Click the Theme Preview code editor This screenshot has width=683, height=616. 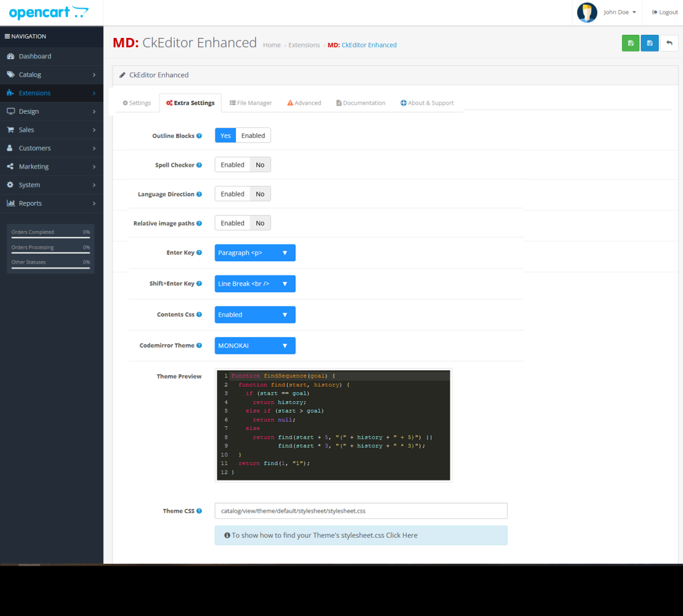tap(333, 425)
